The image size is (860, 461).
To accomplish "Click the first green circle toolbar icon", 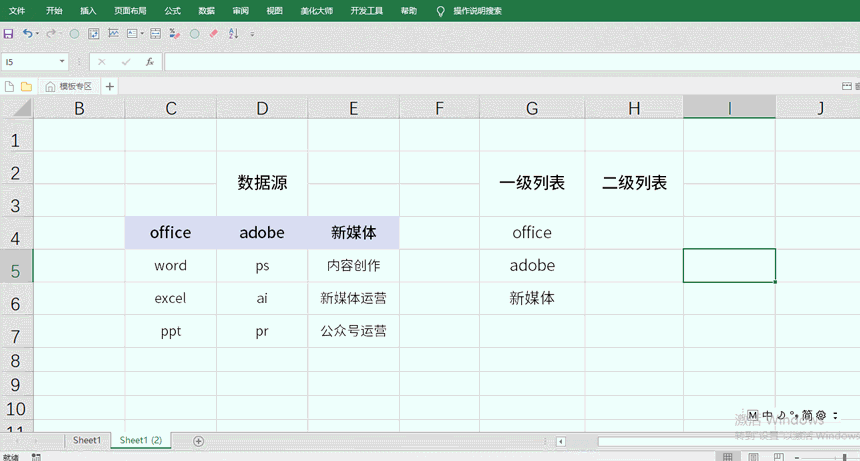I will (74, 34).
